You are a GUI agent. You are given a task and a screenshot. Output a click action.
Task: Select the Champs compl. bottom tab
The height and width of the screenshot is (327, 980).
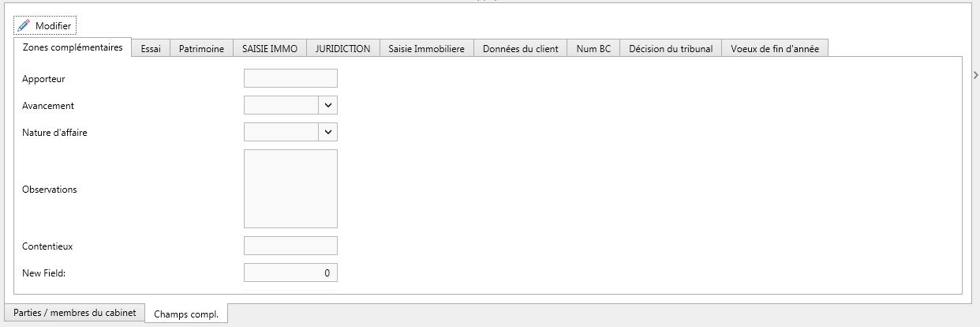coord(186,314)
